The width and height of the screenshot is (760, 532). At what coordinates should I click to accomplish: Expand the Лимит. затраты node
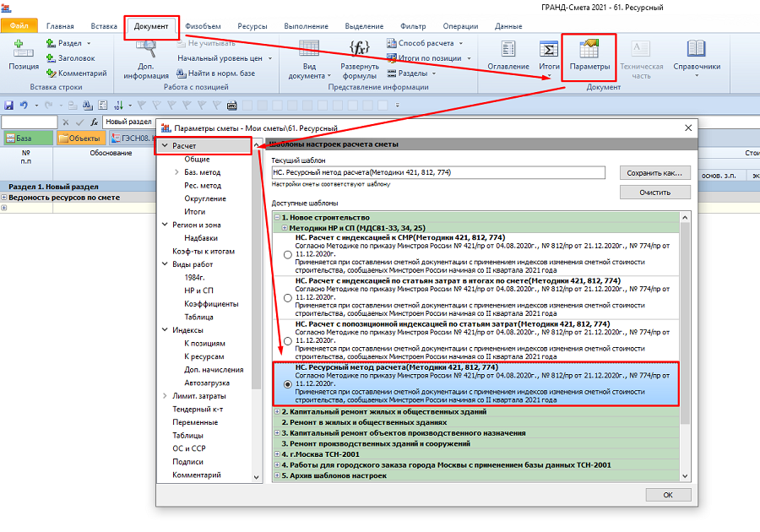pos(165,396)
